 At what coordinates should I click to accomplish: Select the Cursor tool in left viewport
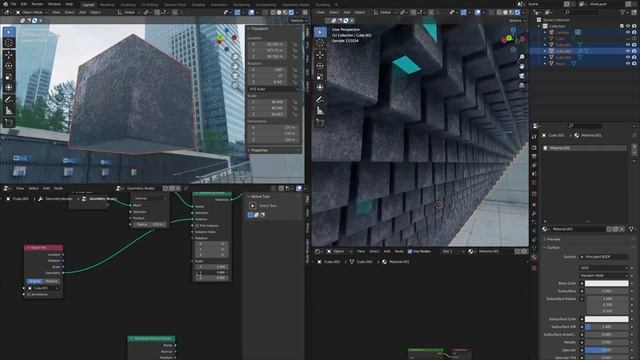tap(9, 43)
